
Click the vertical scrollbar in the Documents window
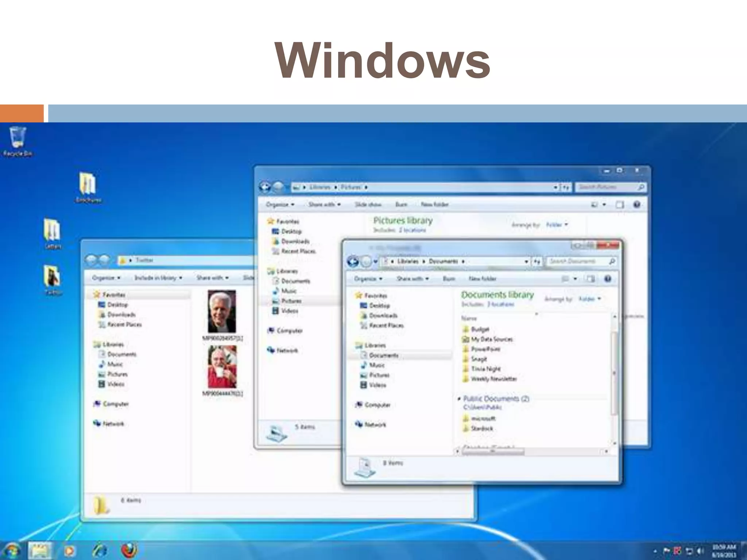(x=615, y=373)
